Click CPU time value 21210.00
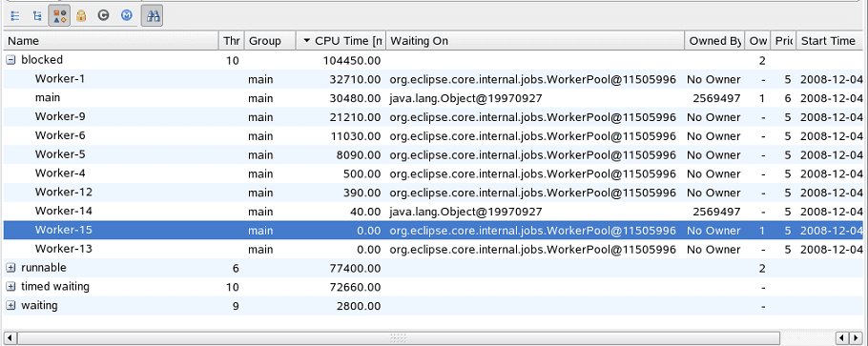This screenshot has height=346, width=868. coord(355,117)
